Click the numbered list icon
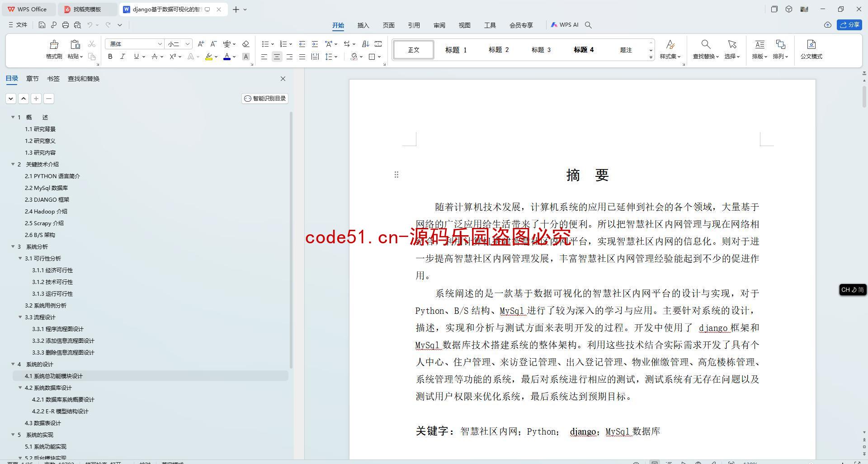This screenshot has height=464, width=868. click(283, 44)
